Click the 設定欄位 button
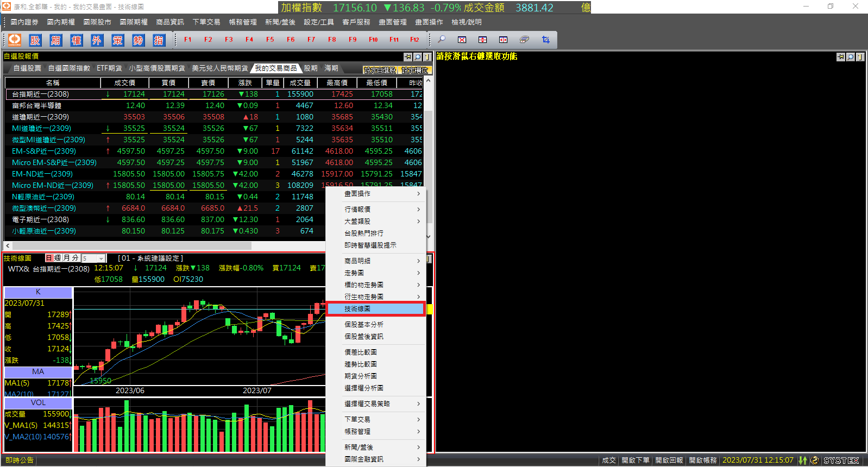The image size is (868, 467). pyautogui.click(x=415, y=70)
